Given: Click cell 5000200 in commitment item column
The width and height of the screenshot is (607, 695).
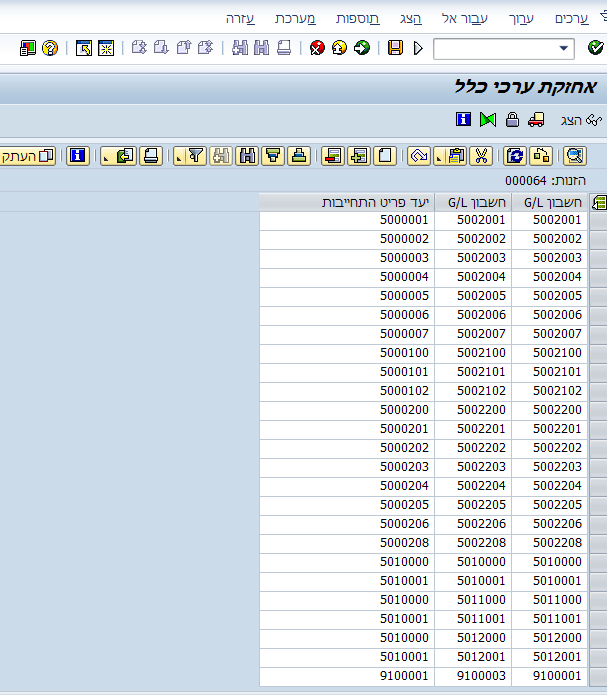Looking at the screenshot, I should (x=347, y=410).
